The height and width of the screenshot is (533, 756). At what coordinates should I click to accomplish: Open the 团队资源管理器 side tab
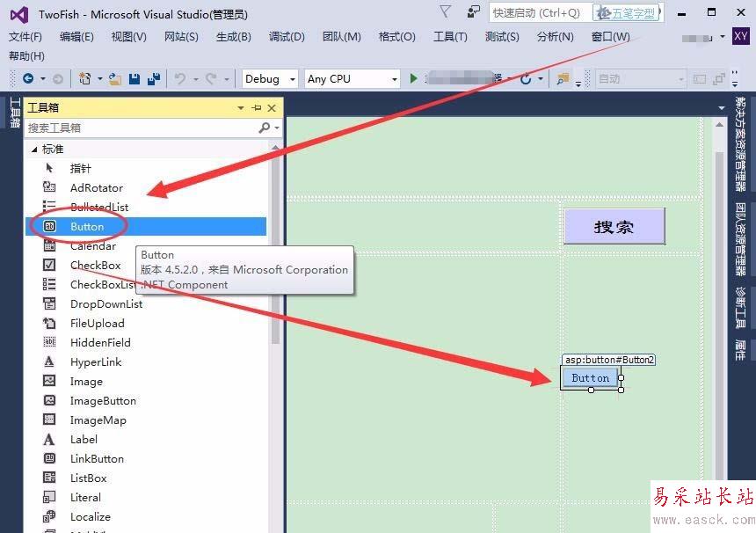tap(739, 239)
